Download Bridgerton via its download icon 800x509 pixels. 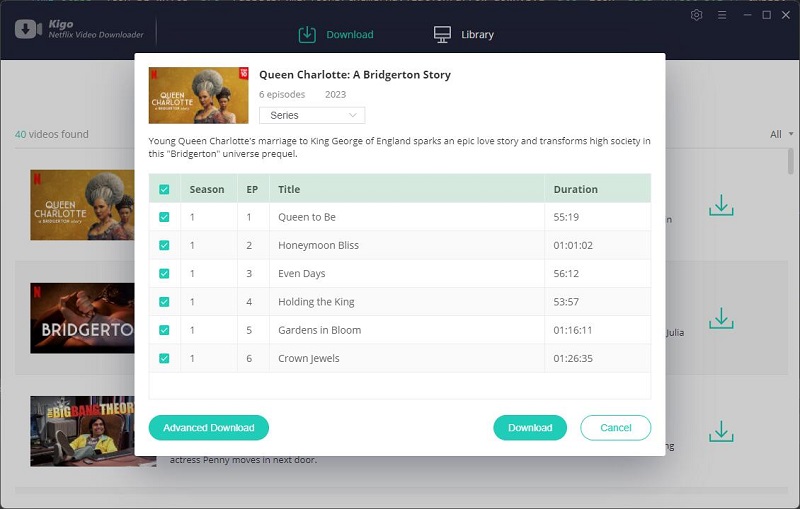pos(721,318)
